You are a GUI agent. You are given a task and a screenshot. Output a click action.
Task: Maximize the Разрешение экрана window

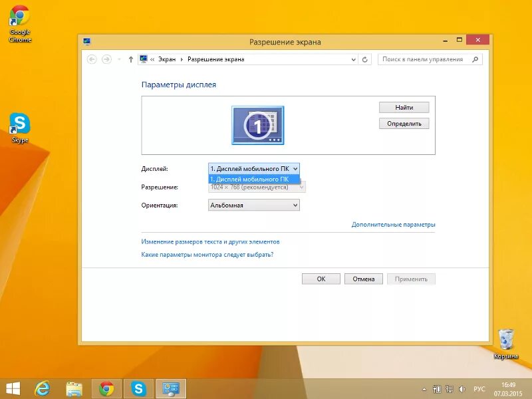460,40
